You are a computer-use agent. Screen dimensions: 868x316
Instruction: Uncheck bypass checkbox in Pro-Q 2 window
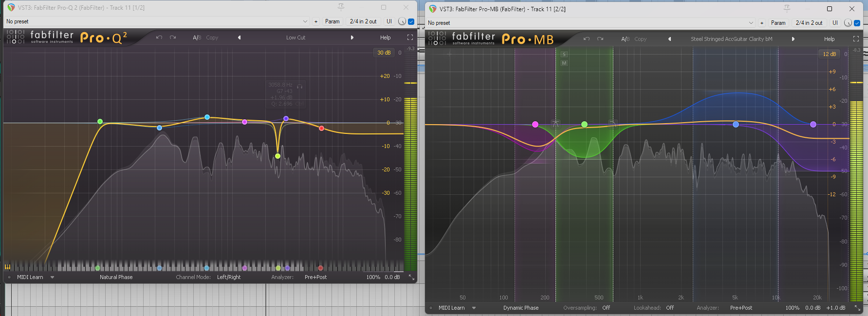[x=411, y=21]
